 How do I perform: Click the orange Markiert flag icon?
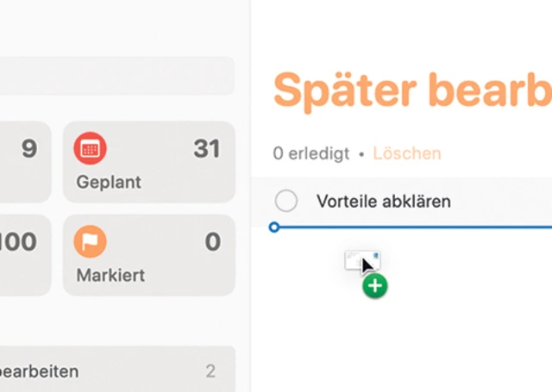coord(90,242)
